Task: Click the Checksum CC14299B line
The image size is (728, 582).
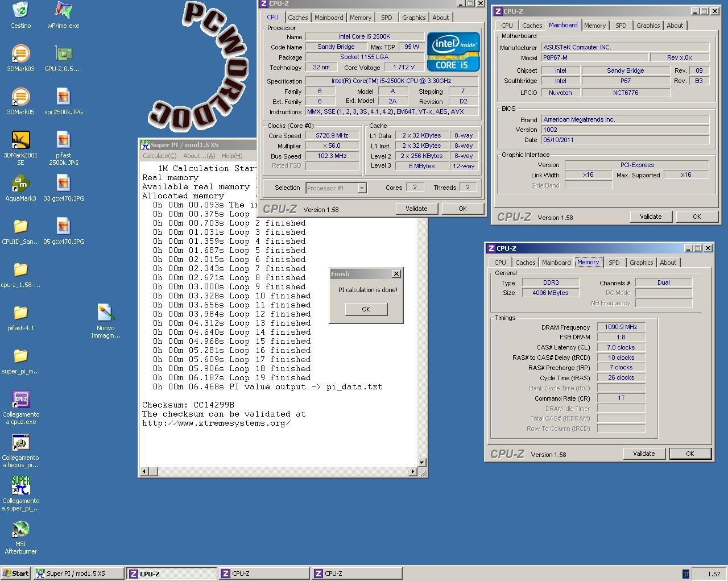Action: [x=188, y=405]
